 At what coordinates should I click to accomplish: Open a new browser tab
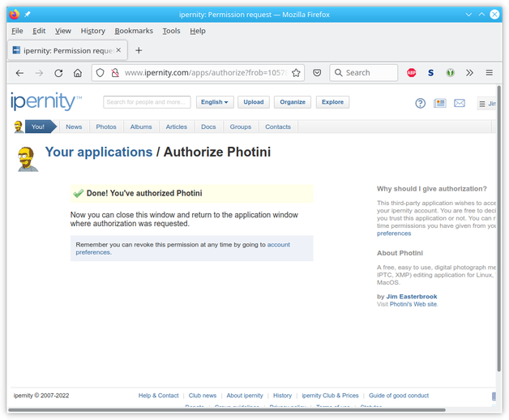pyautogui.click(x=139, y=50)
